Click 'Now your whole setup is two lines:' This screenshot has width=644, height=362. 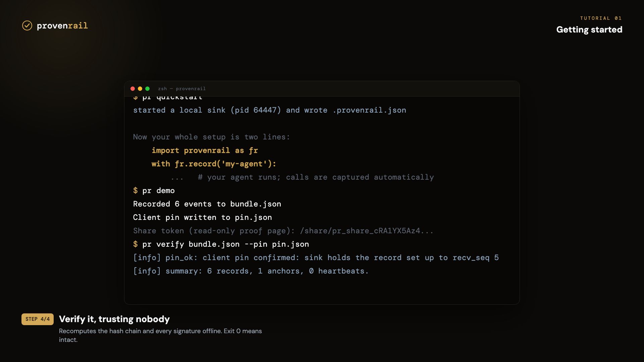211,137
